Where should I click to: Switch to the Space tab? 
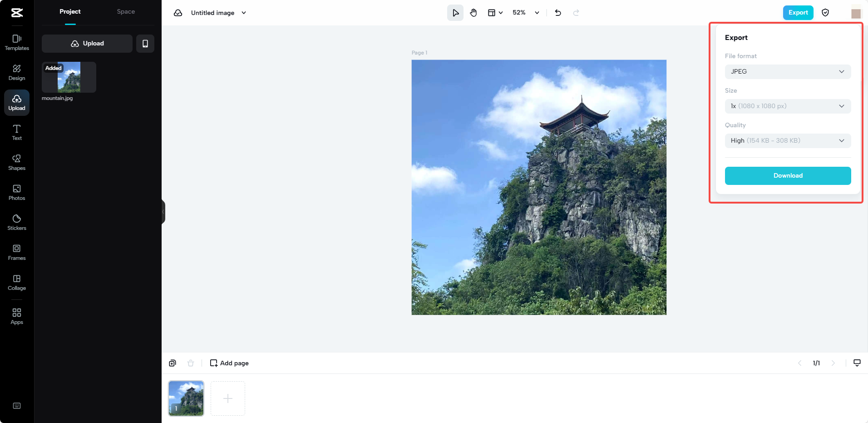coord(126,11)
